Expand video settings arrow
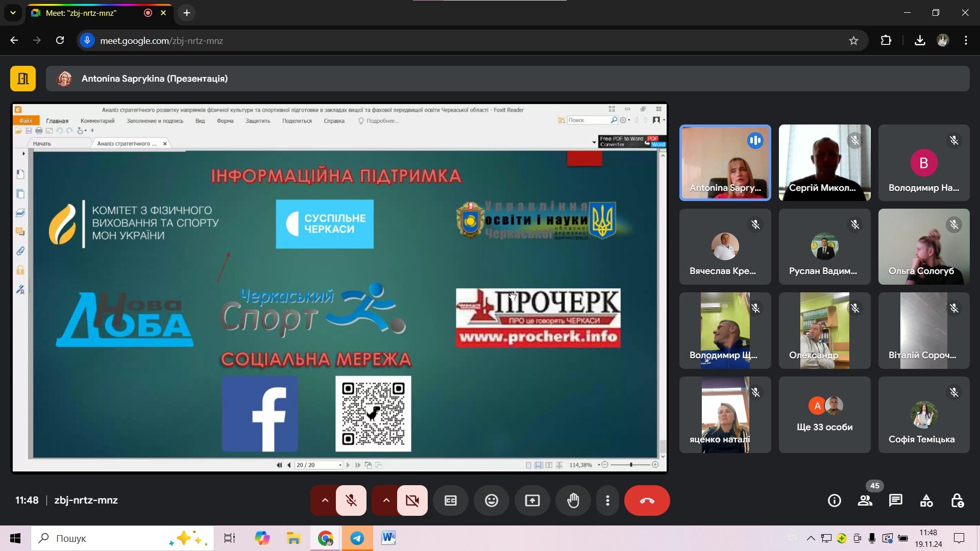 click(x=386, y=500)
